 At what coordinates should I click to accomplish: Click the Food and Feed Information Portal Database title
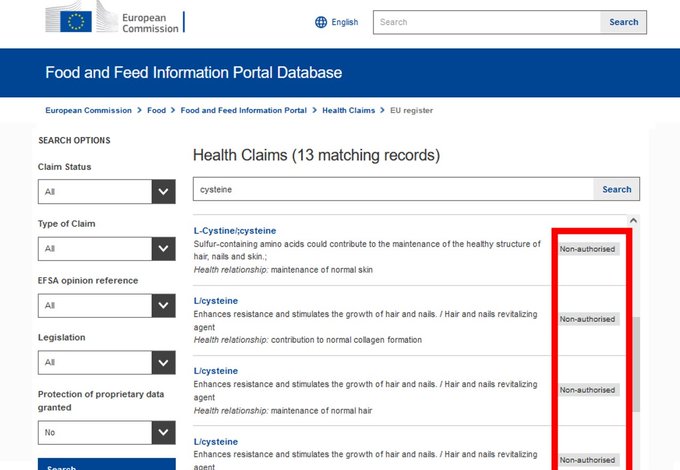[x=193, y=73]
